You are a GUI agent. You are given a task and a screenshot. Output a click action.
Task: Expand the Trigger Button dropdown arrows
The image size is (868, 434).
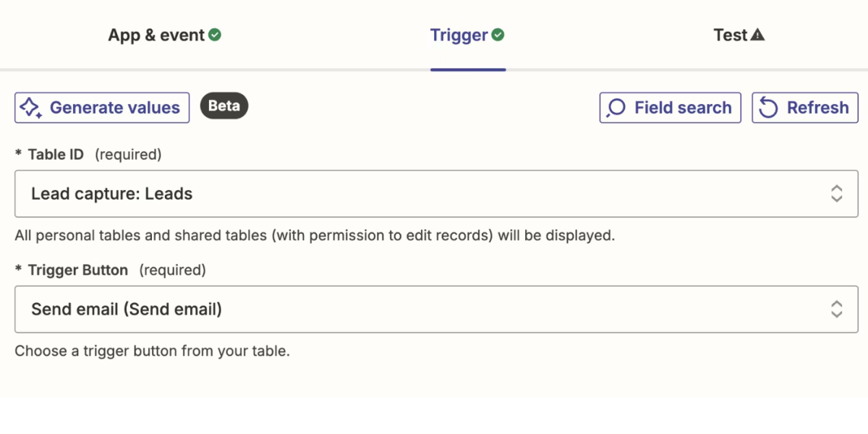coord(836,309)
